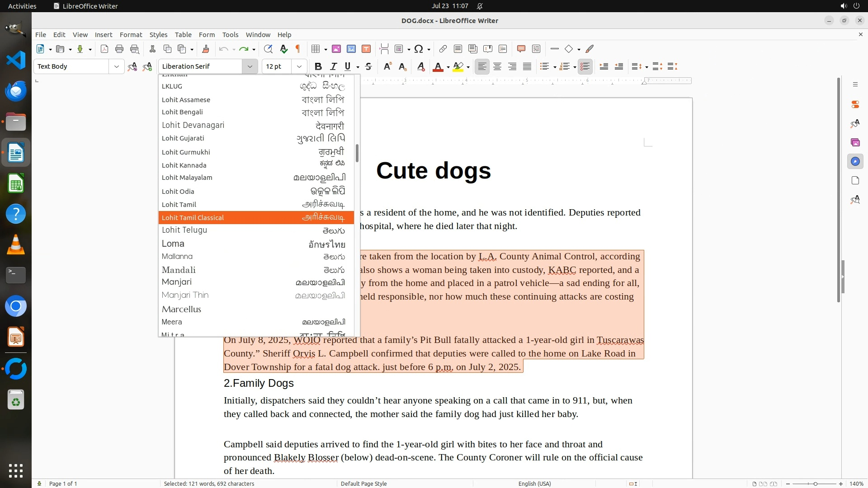Click the Insert Comment toolbar icon
868x488 pixels.
pyautogui.click(x=521, y=49)
